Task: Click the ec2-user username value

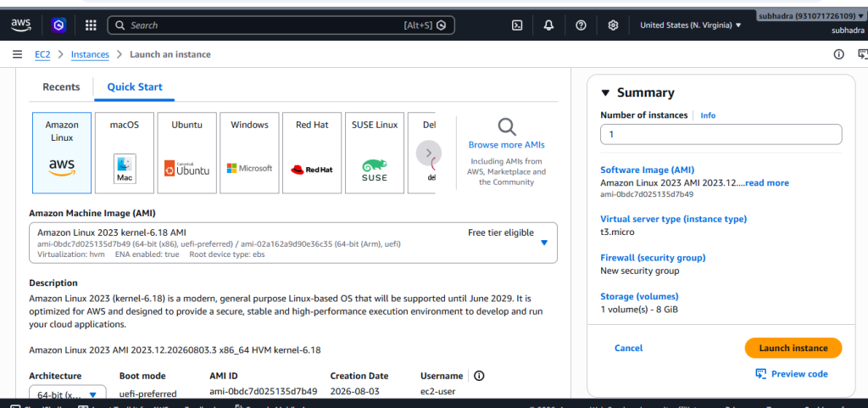Action: tap(437, 391)
